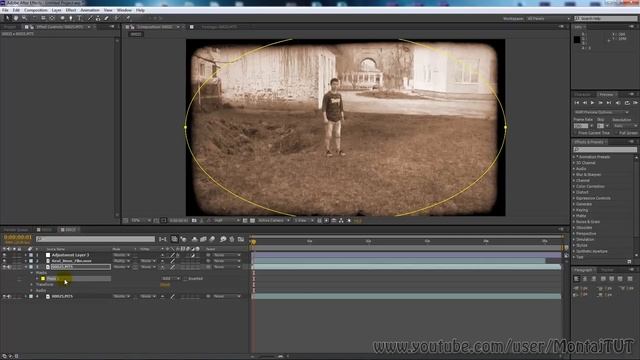Image resolution: width=640 pixels, height=360 pixels.
Task: Open the Composition Mini-Flowchart button
Action: (x=163, y=239)
